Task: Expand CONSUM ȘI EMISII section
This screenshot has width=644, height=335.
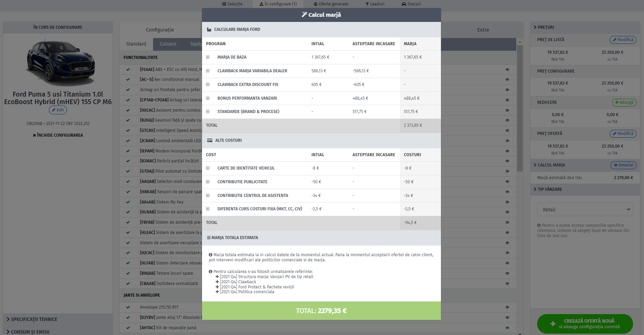Action: tap(58, 332)
